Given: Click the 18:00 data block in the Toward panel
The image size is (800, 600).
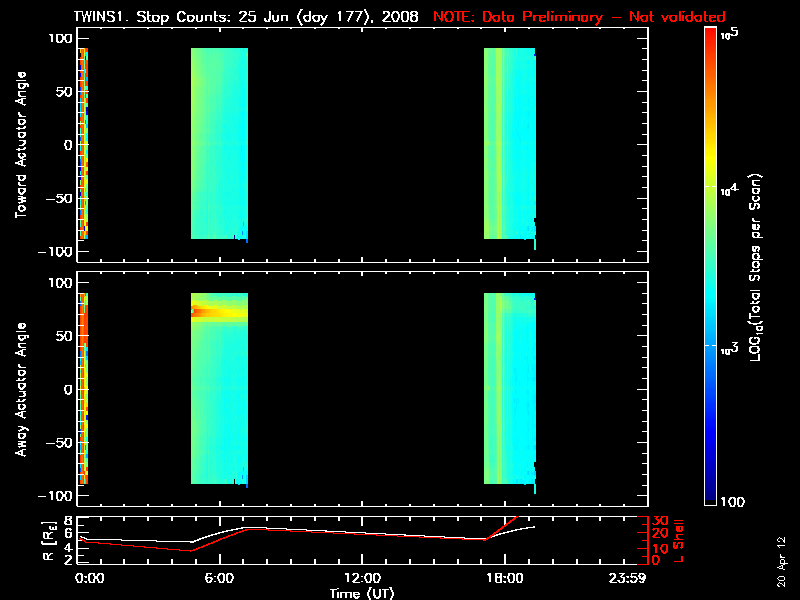Looking at the screenshot, I should (x=510, y=143).
